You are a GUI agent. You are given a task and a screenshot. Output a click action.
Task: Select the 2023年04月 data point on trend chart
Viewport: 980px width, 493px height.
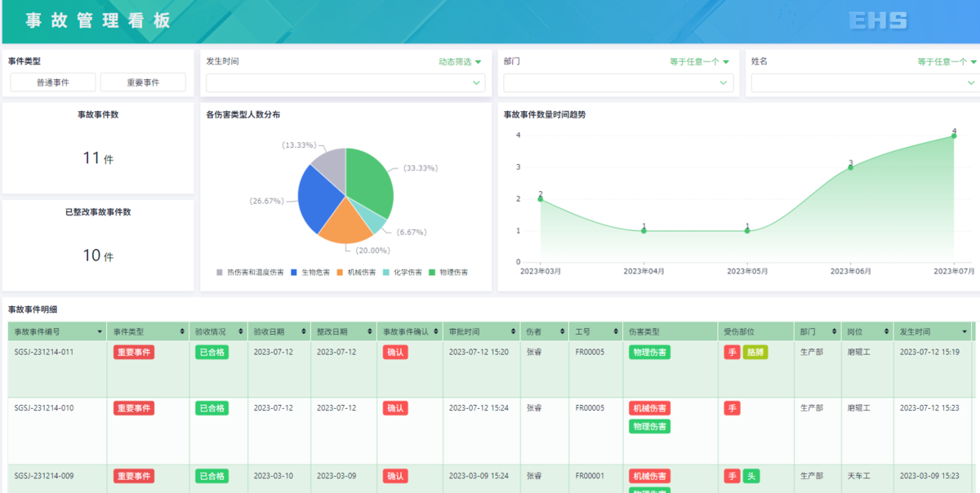tap(644, 230)
